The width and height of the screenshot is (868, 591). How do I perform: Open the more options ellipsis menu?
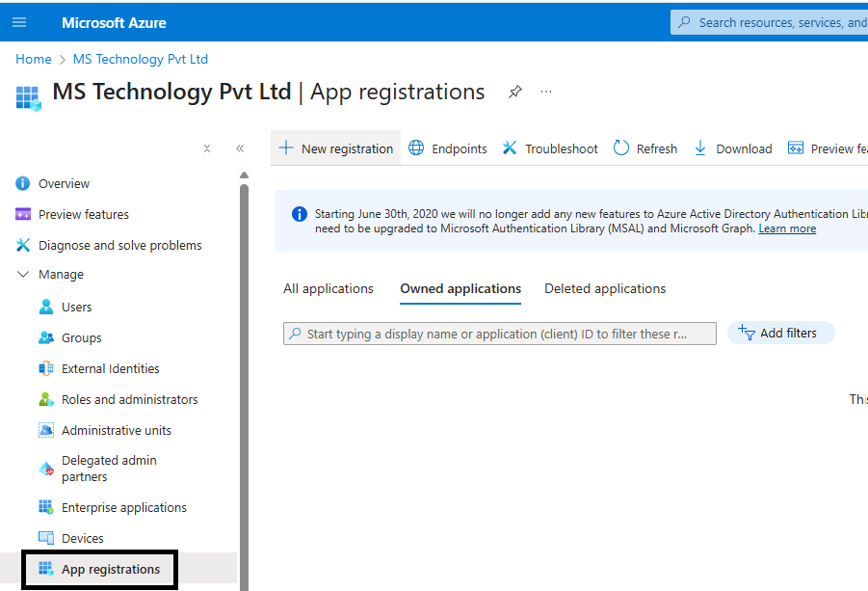pyautogui.click(x=546, y=92)
